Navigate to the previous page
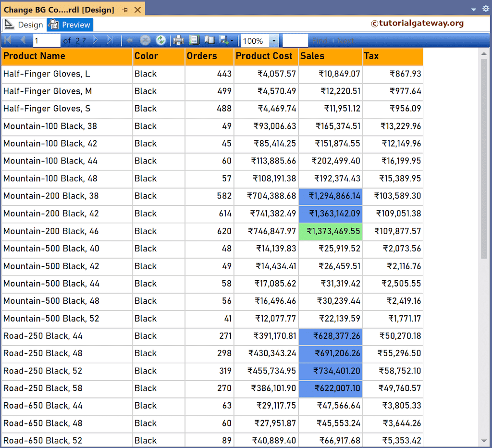Image resolution: width=492 pixels, height=448 pixels. coord(23,40)
